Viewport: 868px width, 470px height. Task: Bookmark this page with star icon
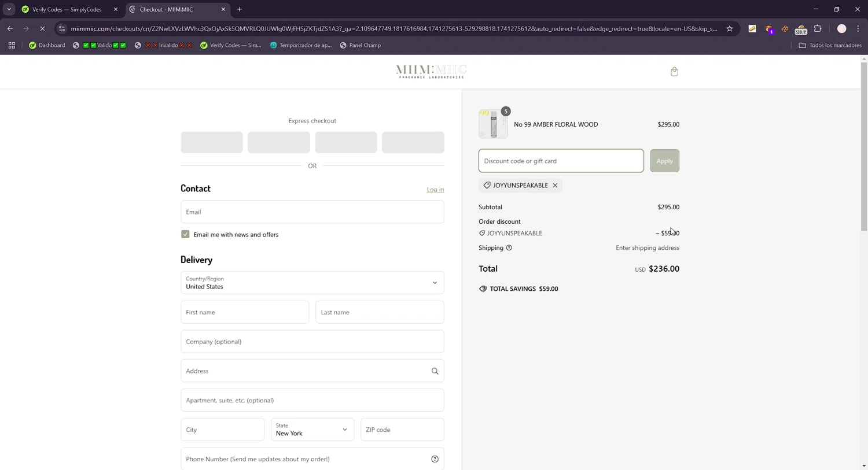point(730,28)
